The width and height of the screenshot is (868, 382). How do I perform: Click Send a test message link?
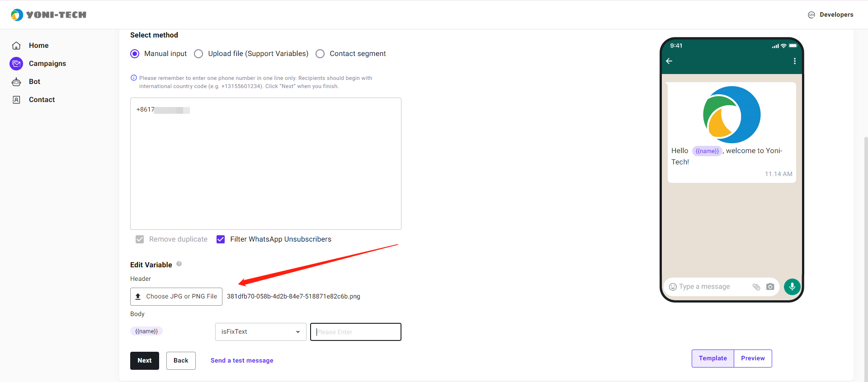tap(242, 361)
